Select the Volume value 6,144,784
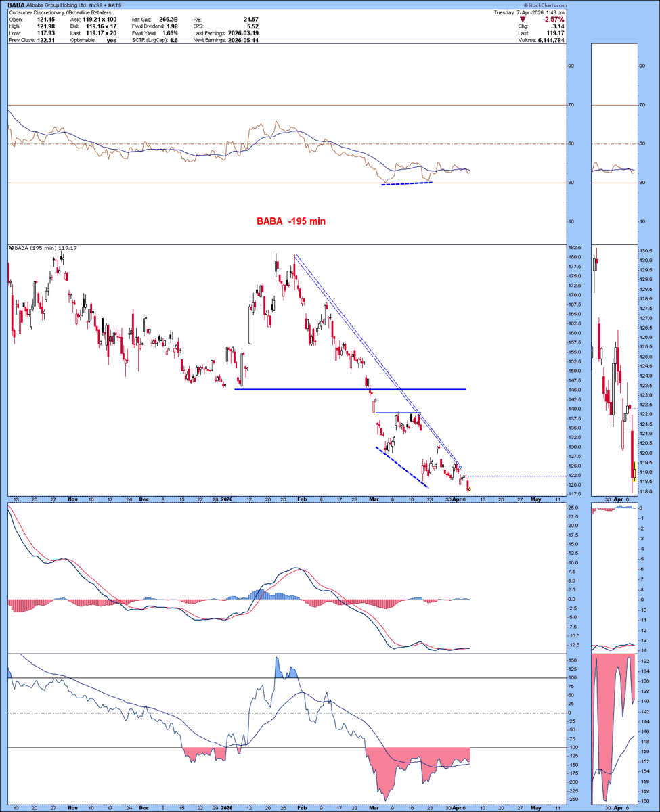The width and height of the screenshot is (660, 812). click(550, 39)
